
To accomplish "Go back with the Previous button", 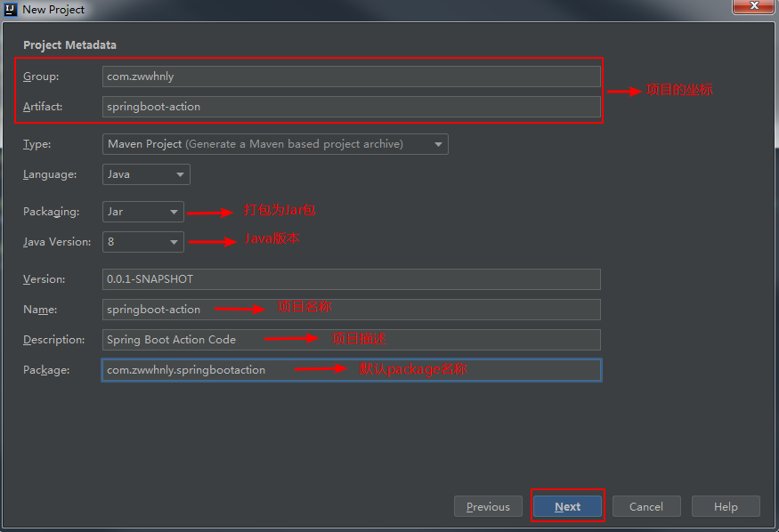I will tap(488, 507).
